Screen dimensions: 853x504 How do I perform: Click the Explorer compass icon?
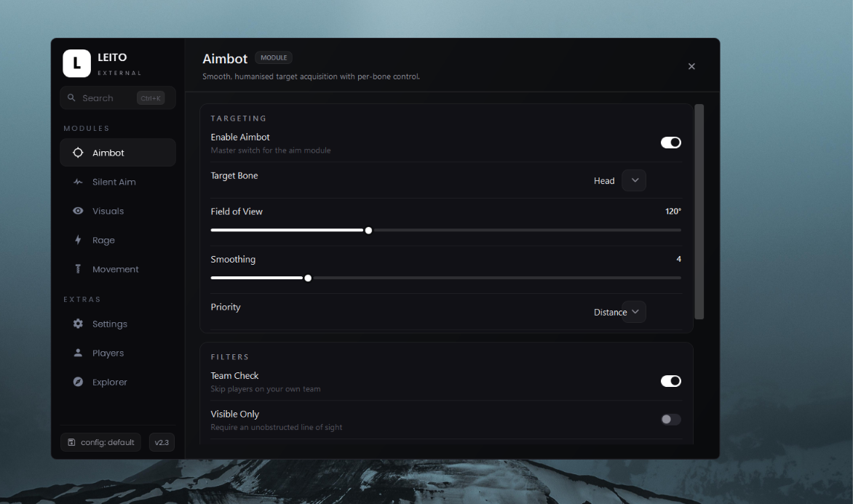click(78, 382)
